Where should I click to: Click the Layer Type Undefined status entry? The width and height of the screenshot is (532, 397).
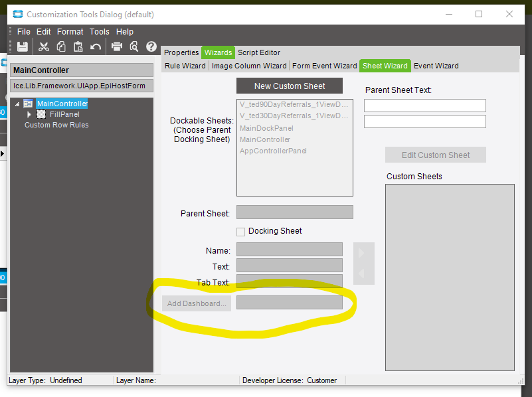[x=45, y=380]
